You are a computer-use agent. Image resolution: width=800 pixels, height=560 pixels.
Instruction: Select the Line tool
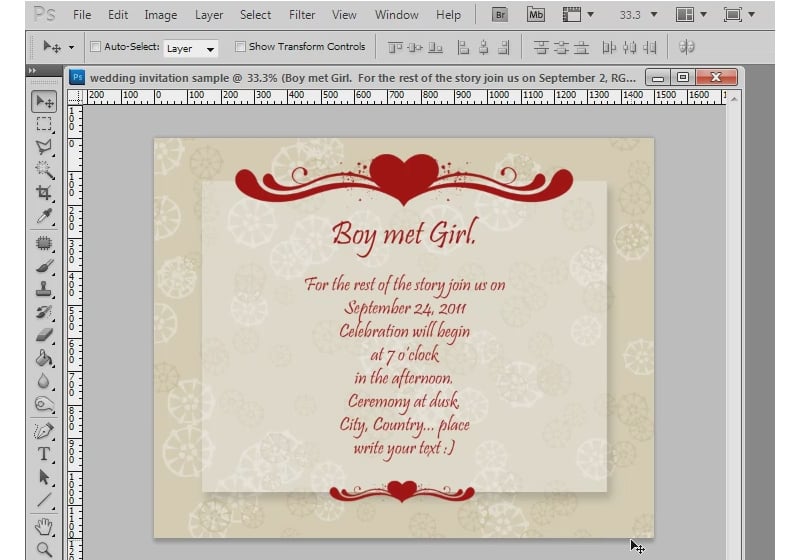pos(44,500)
